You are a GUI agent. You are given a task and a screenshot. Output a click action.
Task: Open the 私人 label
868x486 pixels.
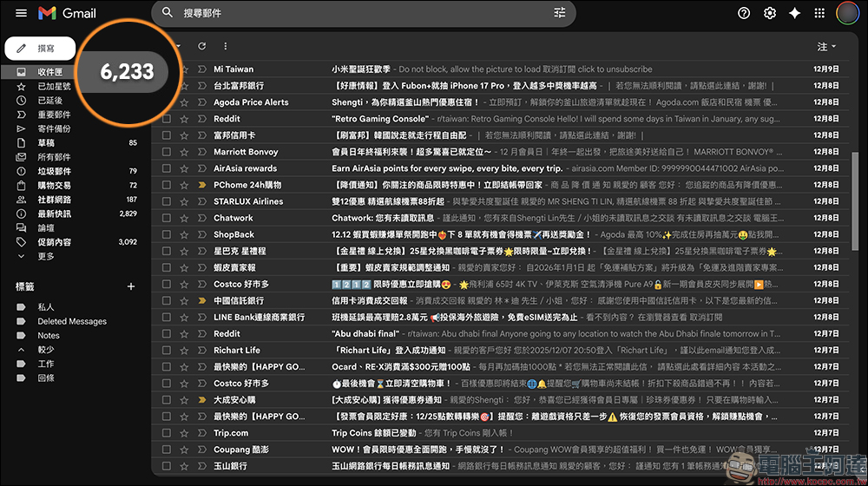pos(45,307)
